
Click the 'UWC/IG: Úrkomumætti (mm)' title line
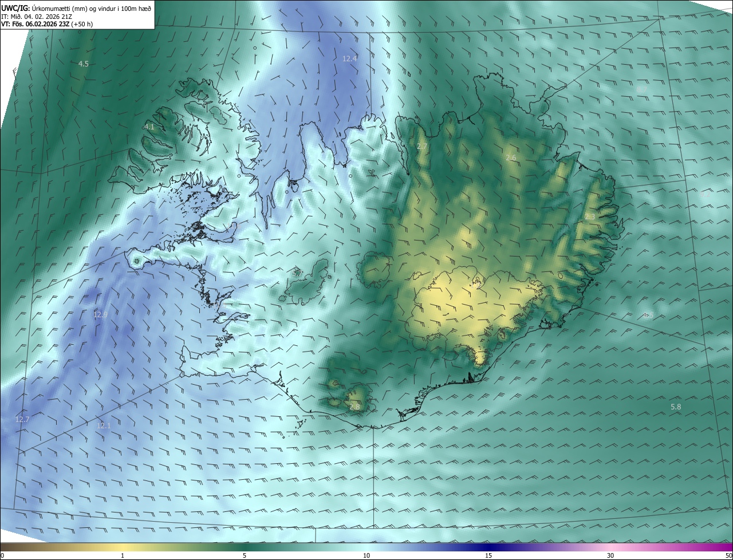tap(76, 8)
